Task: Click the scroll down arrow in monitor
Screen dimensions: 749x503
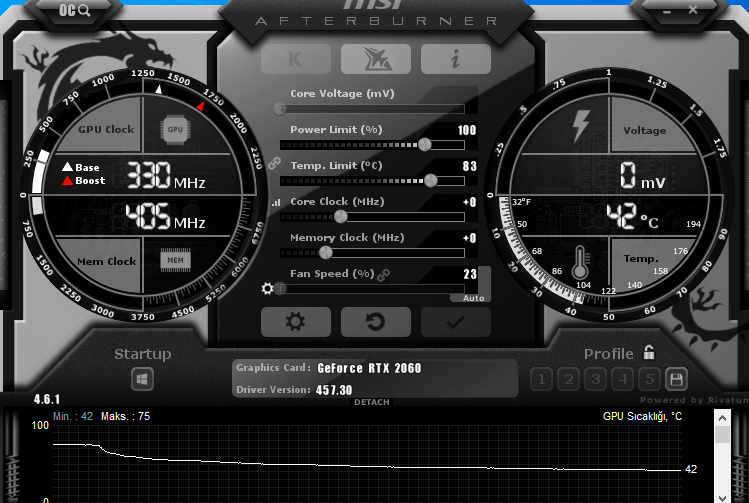Action: click(x=722, y=498)
